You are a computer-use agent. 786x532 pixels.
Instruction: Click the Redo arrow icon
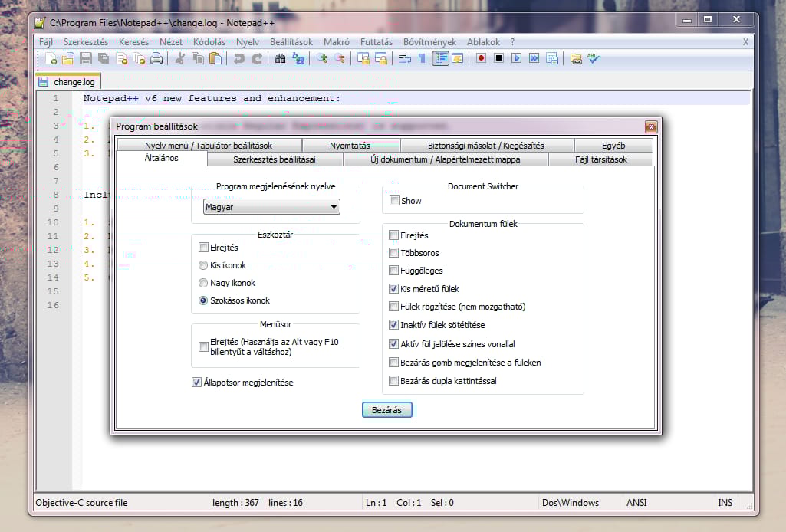pos(257,58)
